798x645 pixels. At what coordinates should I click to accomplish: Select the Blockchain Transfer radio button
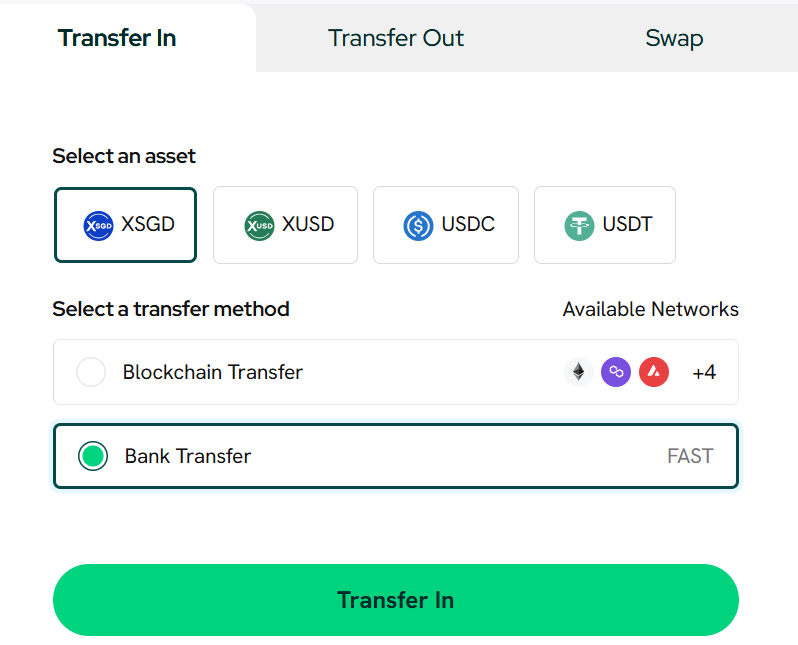[x=91, y=373]
